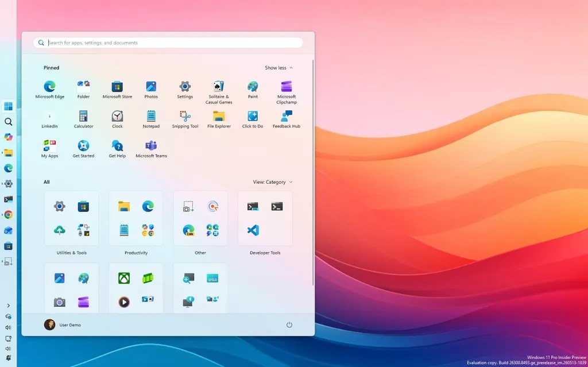
Task: Open the Get Help app
Action: point(117,149)
